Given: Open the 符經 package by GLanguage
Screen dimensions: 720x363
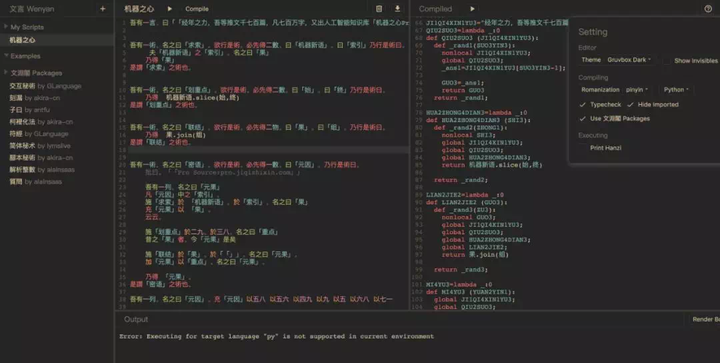Looking at the screenshot, I should (39, 134).
